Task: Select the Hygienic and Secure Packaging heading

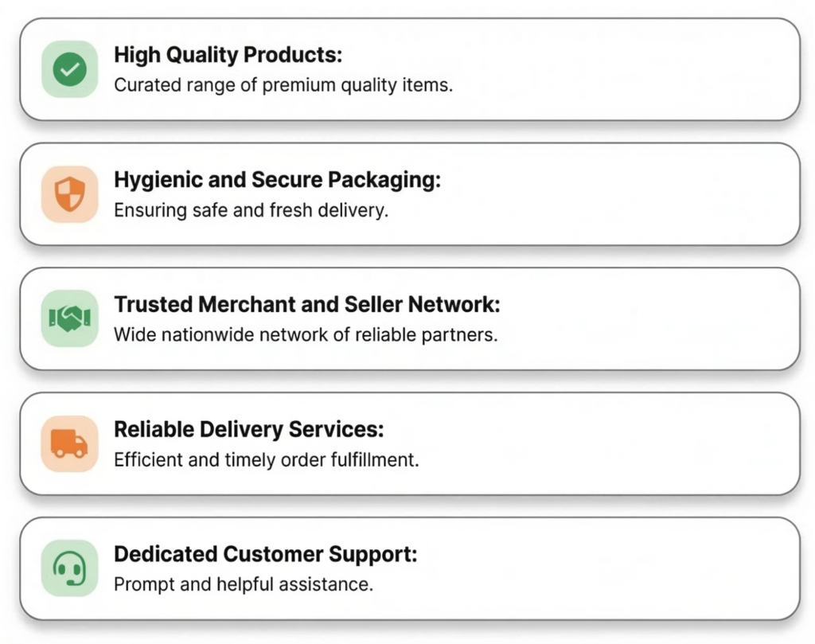Action: [x=277, y=181]
